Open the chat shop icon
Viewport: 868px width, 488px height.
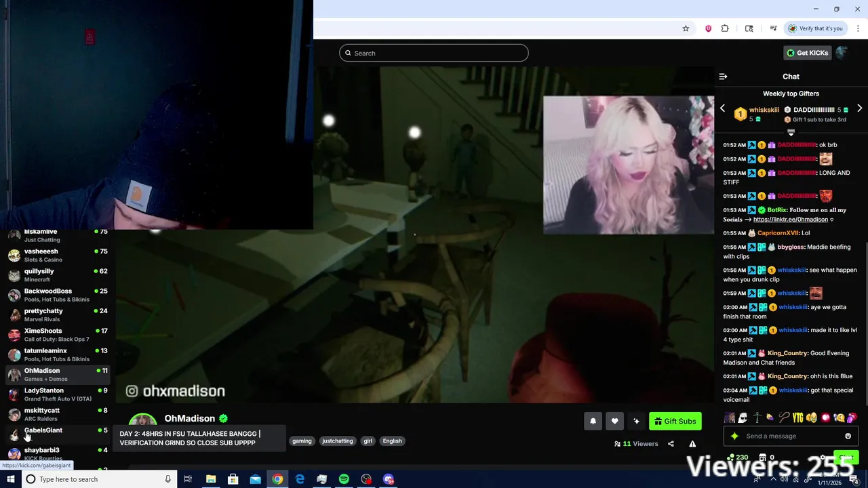coord(762,457)
